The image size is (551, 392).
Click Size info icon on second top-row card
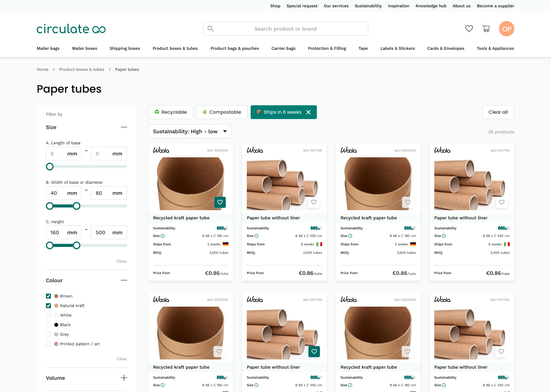[x=256, y=236]
